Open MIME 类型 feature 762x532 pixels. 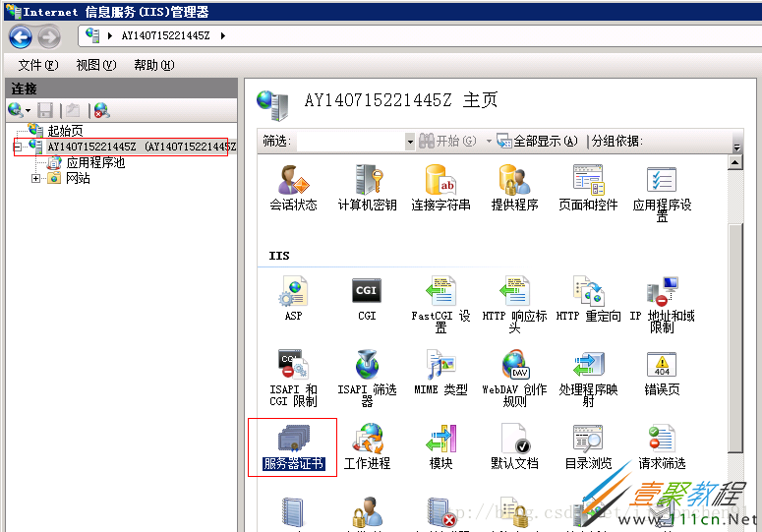point(440,372)
